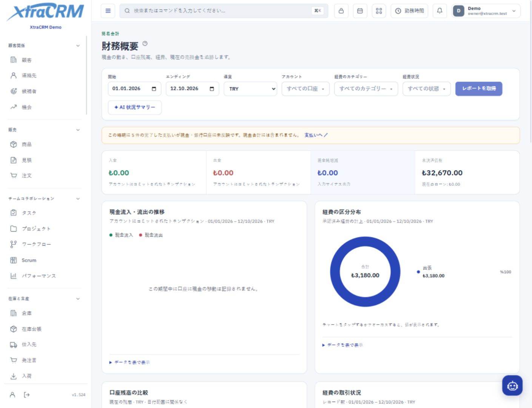Click the lock icon in top bar
The image size is (532, 408).
[x=341, y=11]
